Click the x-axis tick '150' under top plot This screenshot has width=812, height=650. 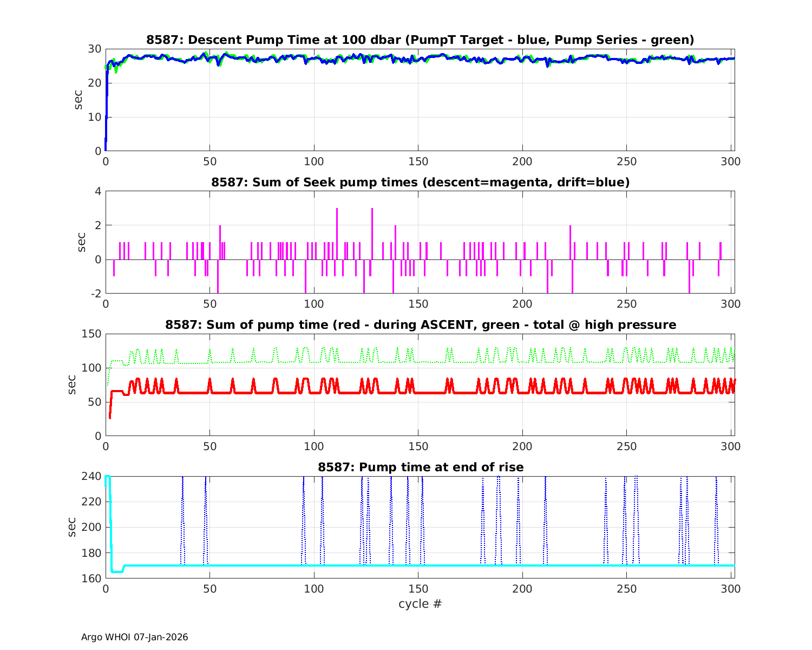(x=418, y=162)
